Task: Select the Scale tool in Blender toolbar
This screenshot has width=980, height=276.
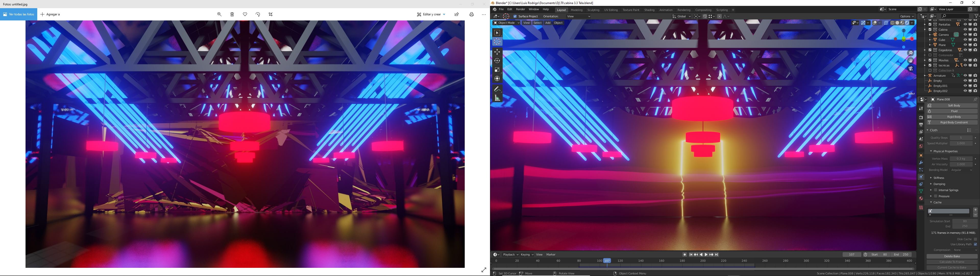Action: coord(497,70)
